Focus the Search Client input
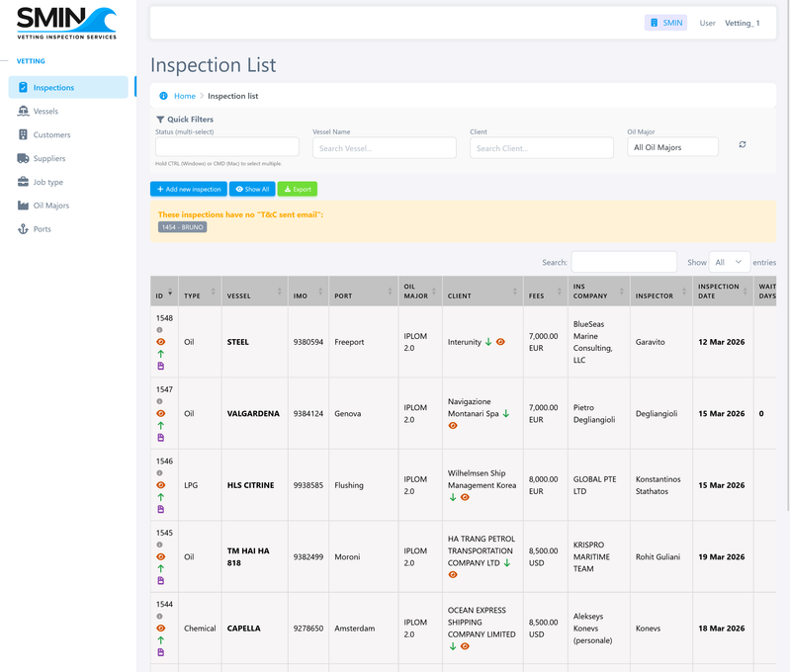Screen dimensions: 790x672 coord(542,148)
